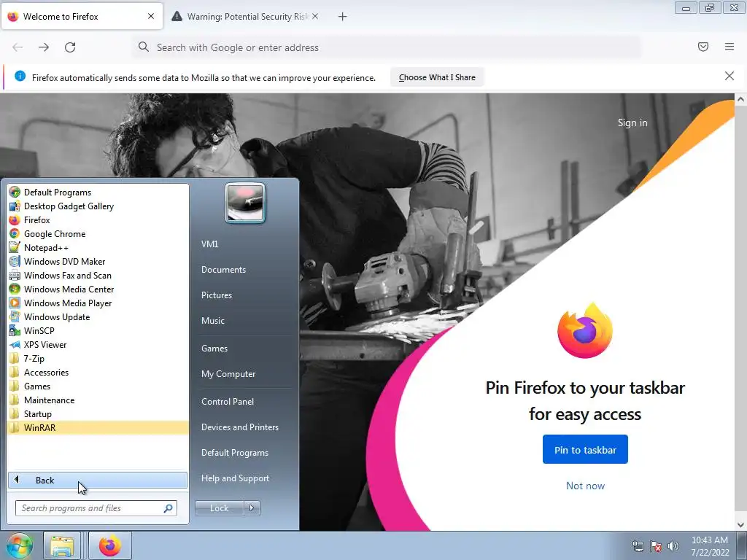
Task: Click the browser back arrow
Action: click(x=18, y=47)
